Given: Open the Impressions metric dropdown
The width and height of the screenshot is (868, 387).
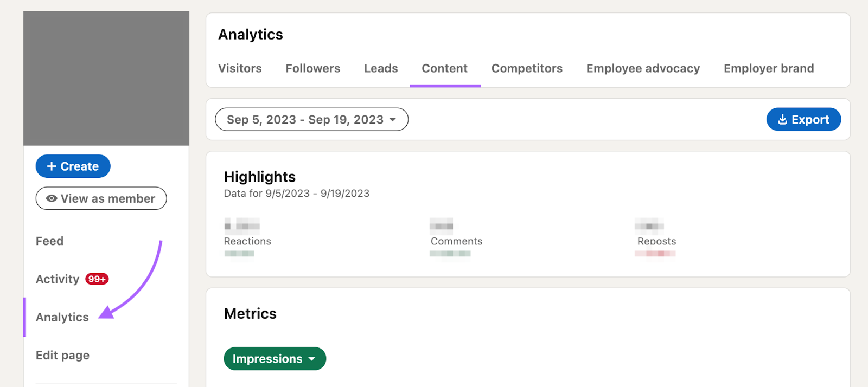Looking at the screenshot, I should (275, 358).
